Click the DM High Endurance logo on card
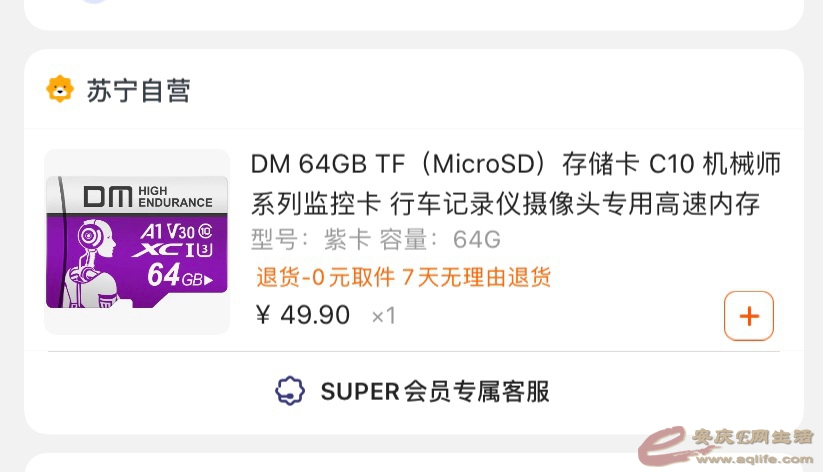 (x=147, y=196)
